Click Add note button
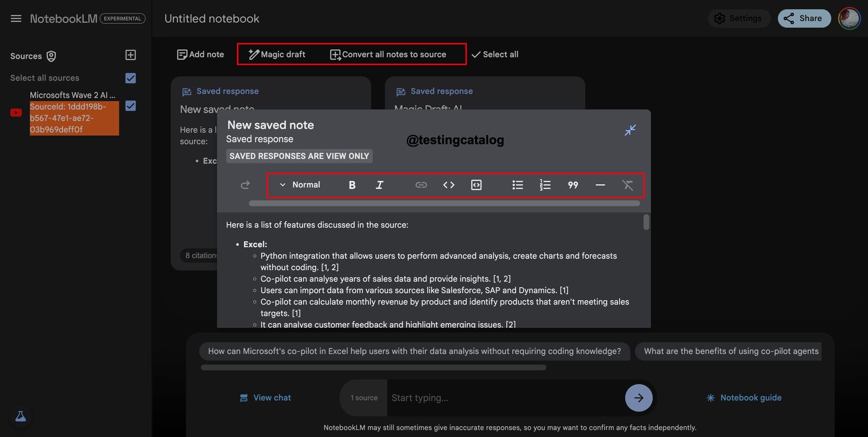The width and height of the screenshot is (868, 437). point(201,55)
